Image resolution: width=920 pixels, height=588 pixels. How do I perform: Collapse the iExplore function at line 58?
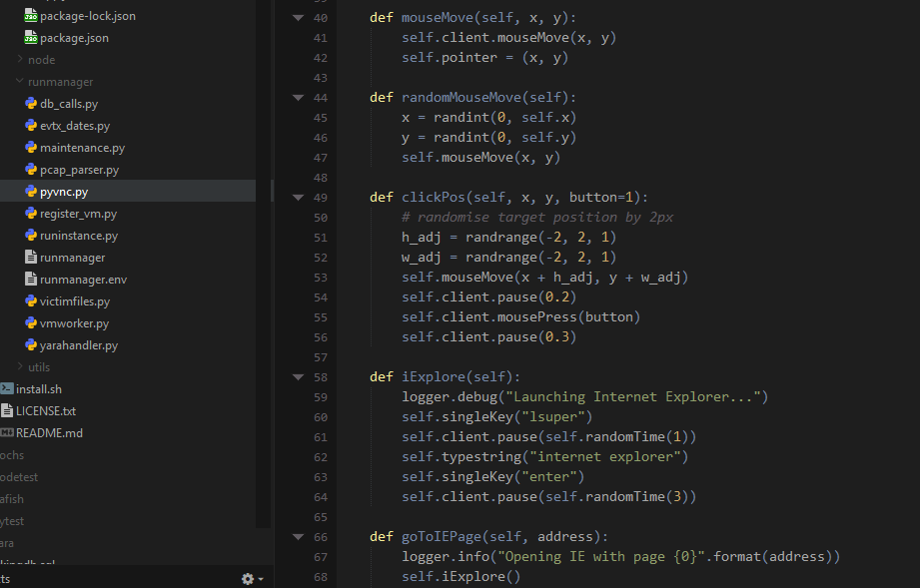coord(297,377)
